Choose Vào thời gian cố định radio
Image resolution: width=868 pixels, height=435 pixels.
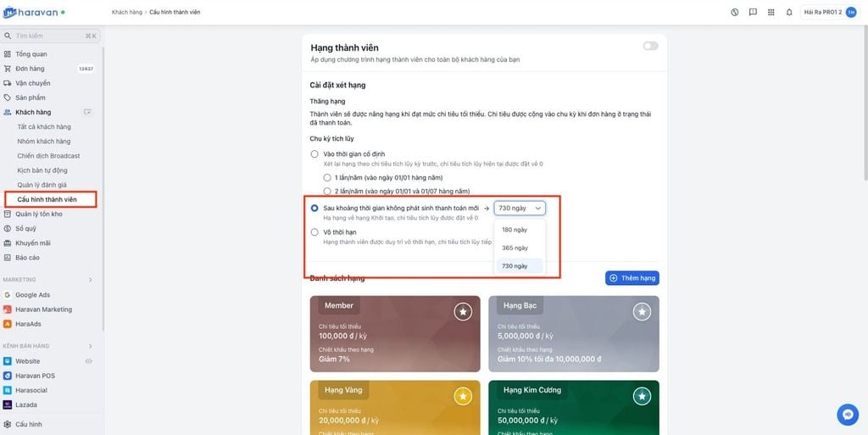click(x=314, y=153)
